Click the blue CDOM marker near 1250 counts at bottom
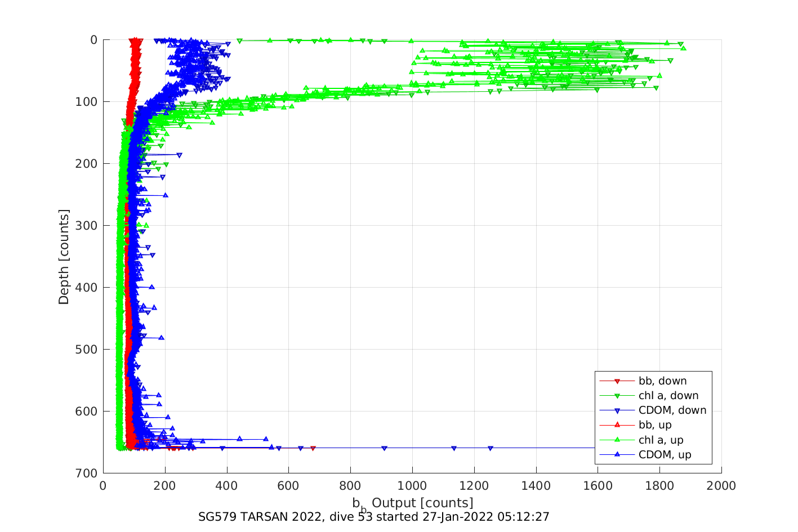The image size is (798, 532). pyautogui.click(x=491, y=448)
